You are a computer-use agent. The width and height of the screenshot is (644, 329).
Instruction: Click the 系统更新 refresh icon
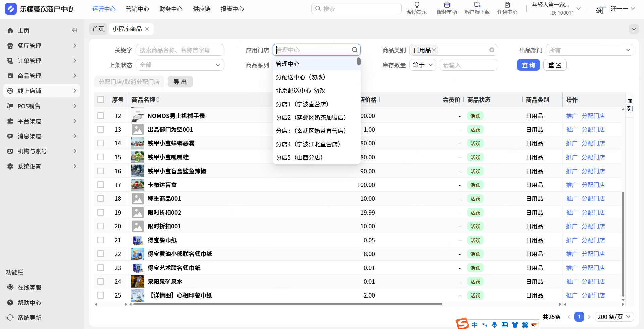(10, 318)
